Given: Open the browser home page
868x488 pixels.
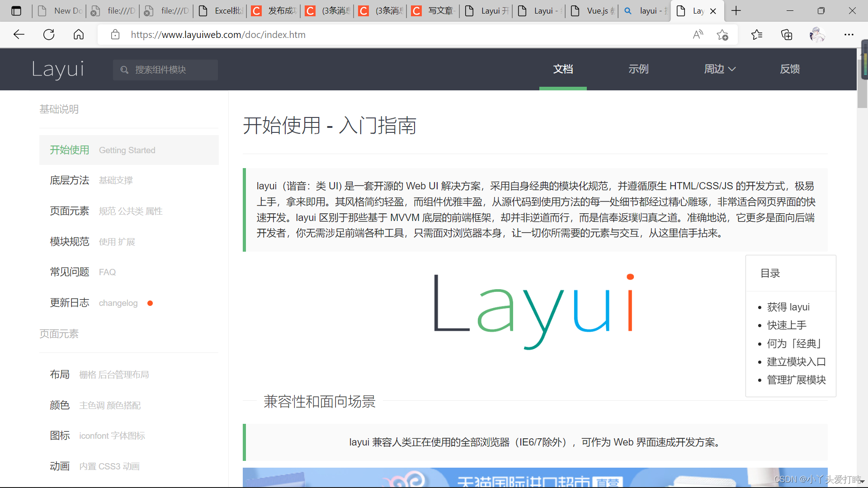Looking at the screenshot, I should [x=78, y=34].
